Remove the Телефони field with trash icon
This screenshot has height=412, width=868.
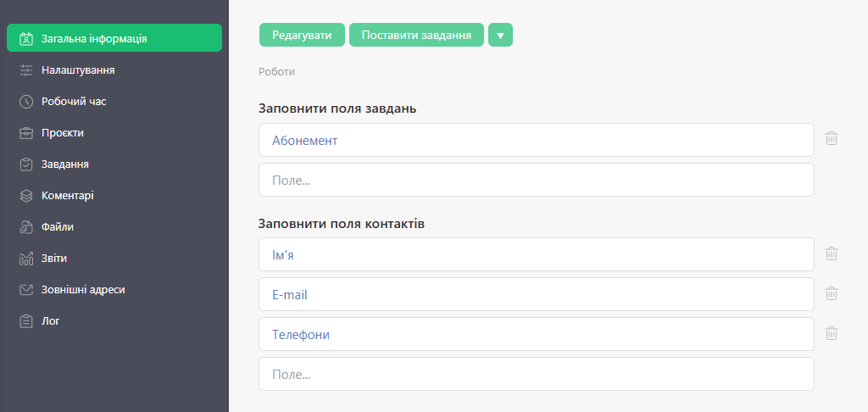(832, 333)
